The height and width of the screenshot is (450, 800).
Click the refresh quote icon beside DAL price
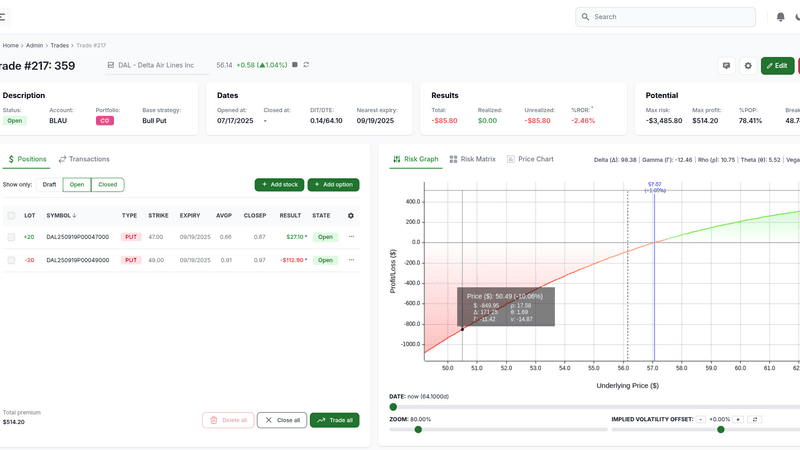(306, 65)
